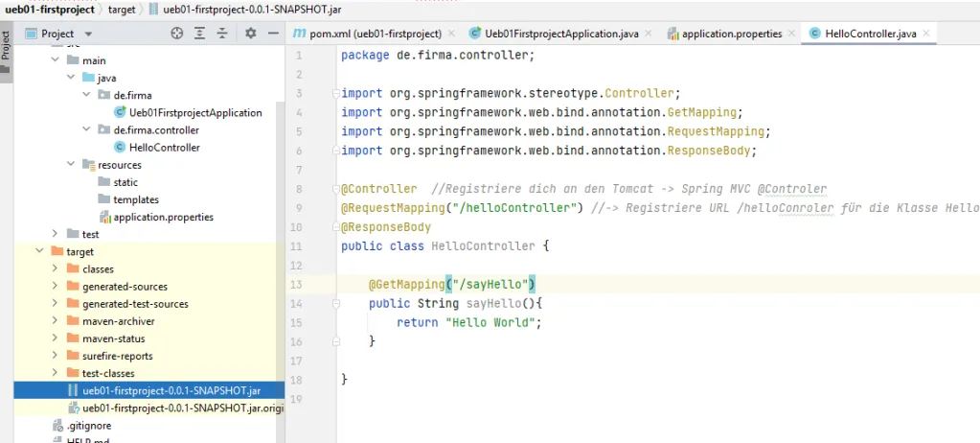This screenshot has height=443, width=980.
Task: Open Project panel settings gear
Action: [251, 34]
